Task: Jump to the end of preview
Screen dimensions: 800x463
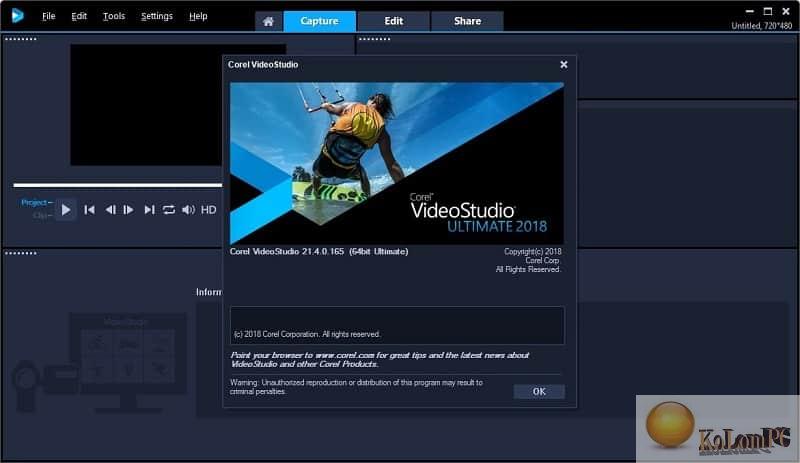Action: 149,210
